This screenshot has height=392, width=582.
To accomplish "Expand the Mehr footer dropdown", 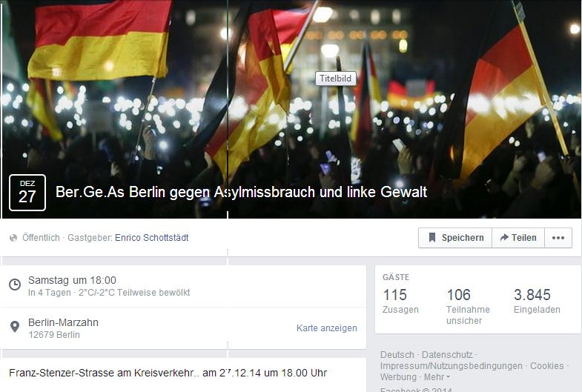I will [437, 376].
